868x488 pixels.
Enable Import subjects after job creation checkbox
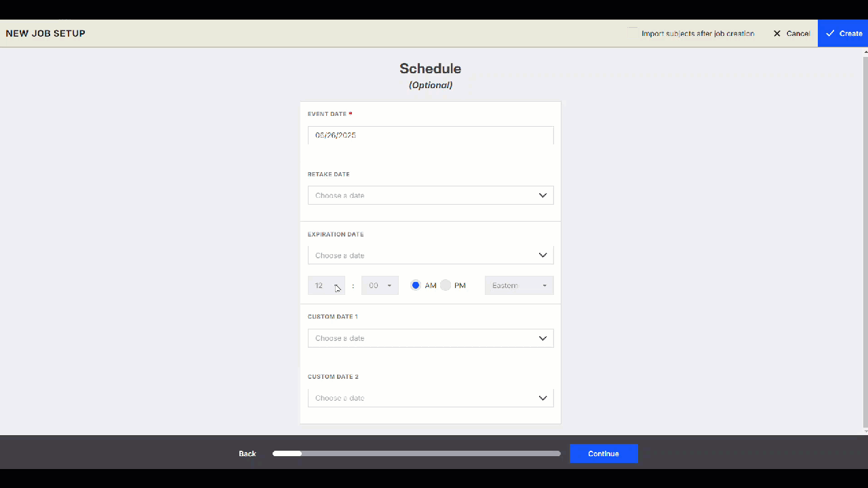(633, 33)
